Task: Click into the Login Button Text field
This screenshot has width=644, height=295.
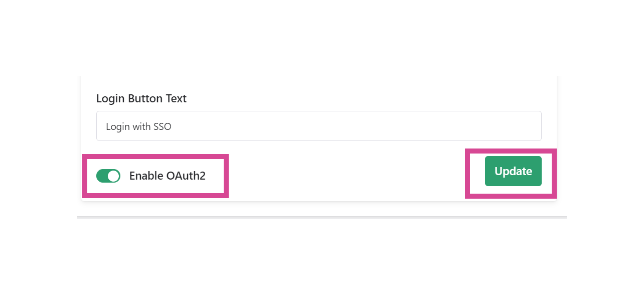Action: point(318,126)
